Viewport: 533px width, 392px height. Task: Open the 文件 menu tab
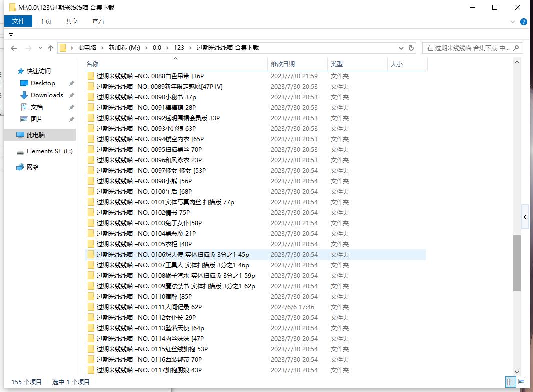(18, 21)
